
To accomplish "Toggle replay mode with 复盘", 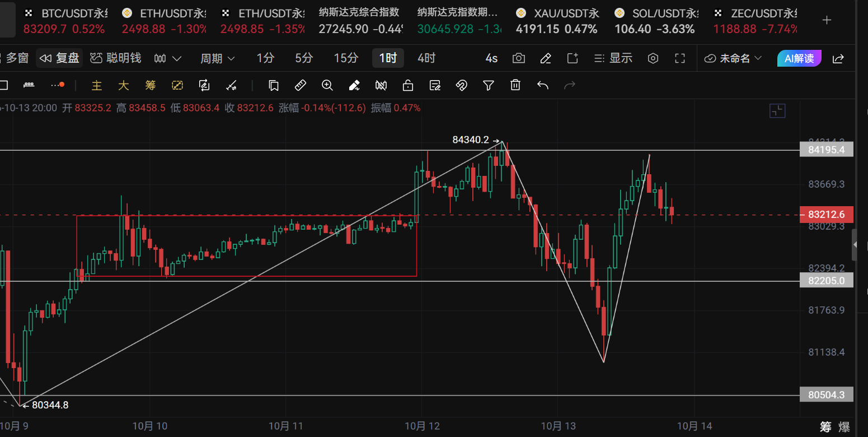I will (x=59, y=58).
